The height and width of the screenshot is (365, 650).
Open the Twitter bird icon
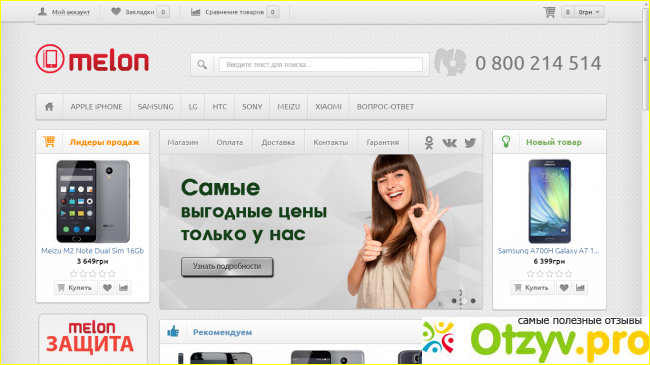point(470,143)
